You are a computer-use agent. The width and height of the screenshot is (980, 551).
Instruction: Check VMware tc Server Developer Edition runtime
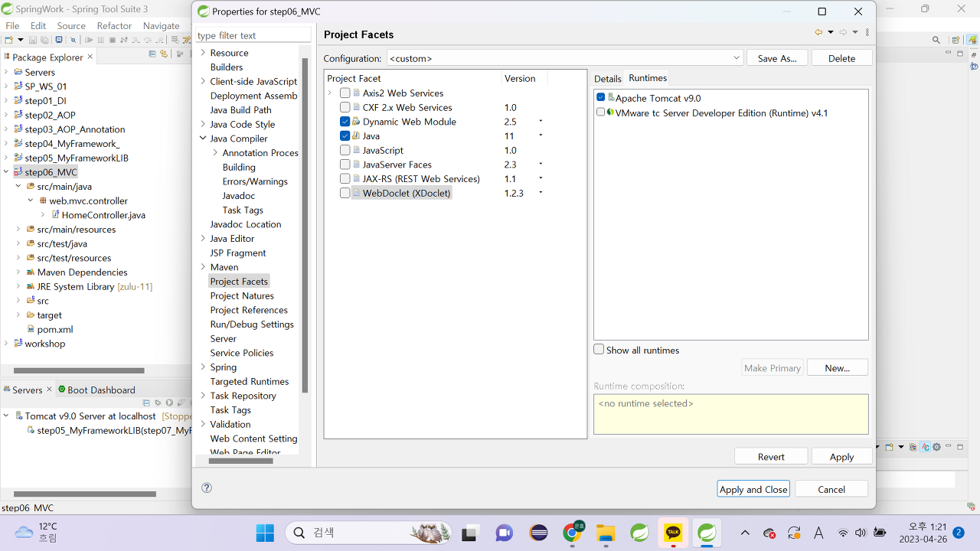[601, 112]
